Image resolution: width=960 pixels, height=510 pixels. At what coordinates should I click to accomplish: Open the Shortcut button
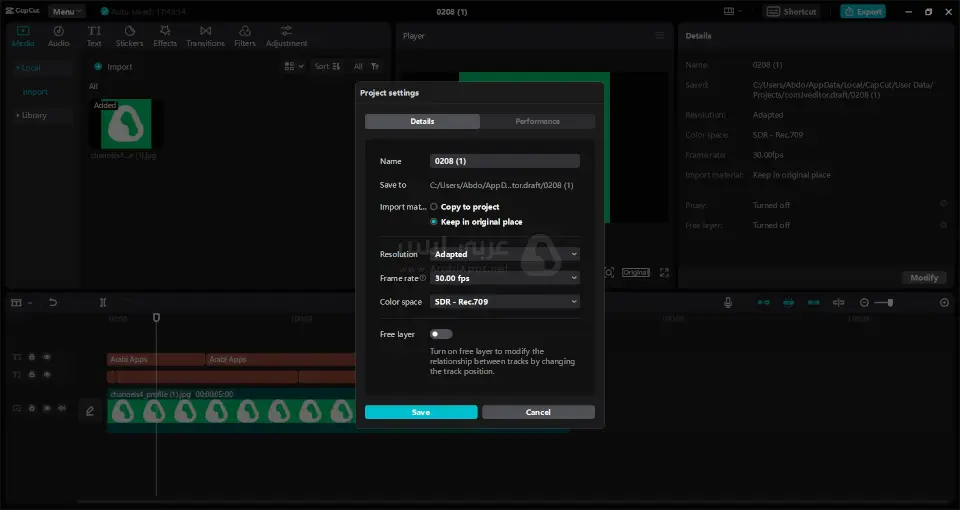pyautogui.click(x=791, y=11)
